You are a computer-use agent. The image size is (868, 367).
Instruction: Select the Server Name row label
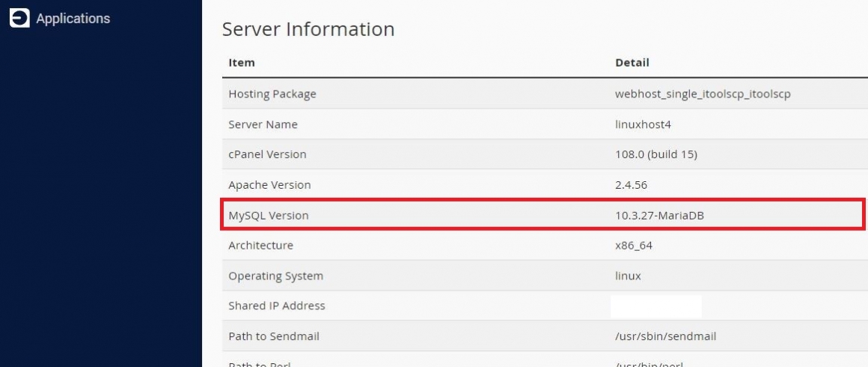click(x=263, y=124)
